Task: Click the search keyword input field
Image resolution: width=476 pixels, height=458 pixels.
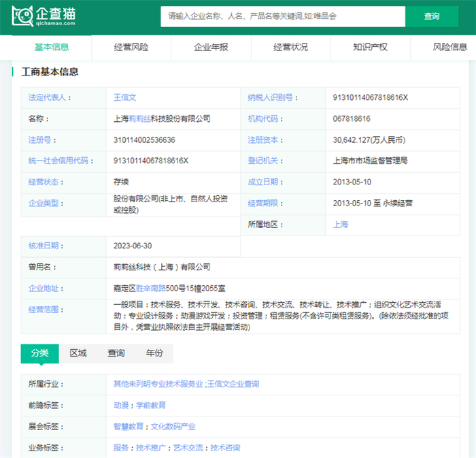Action: (x=282, y=16)
